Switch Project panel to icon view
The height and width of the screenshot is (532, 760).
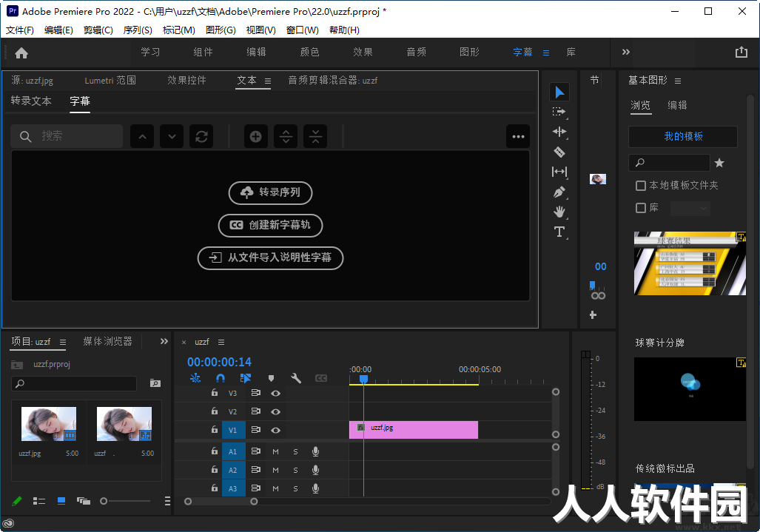click(61, 501)
